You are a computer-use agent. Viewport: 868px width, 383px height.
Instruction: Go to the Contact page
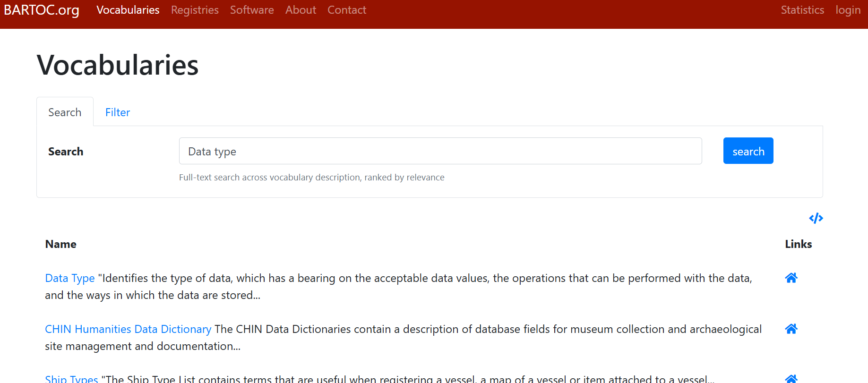347,10
